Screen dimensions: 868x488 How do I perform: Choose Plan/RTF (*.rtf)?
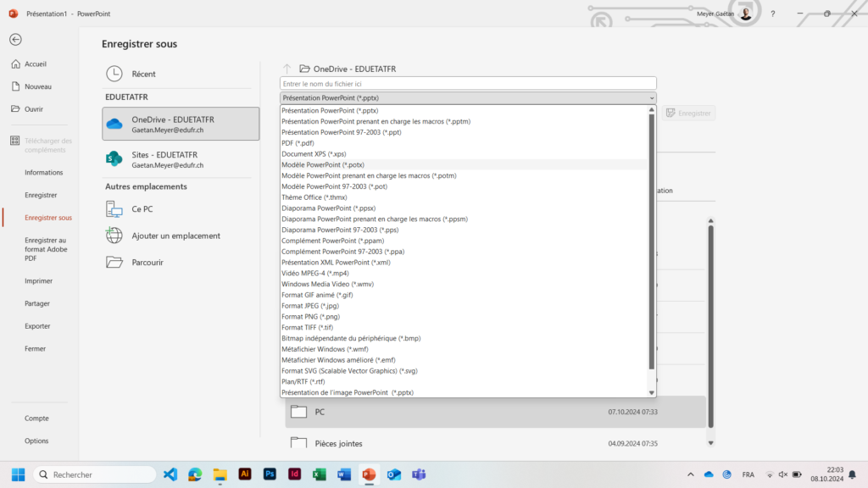[464, 382]
